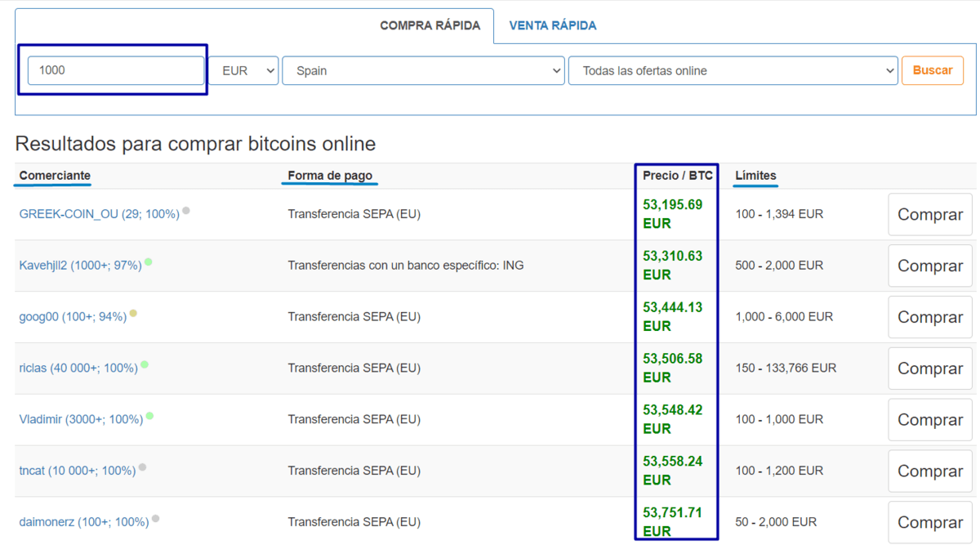Viewport: 980px width, 545px height.
Task: Click the yellow status dot beside goog00
Action: point(133,313)
